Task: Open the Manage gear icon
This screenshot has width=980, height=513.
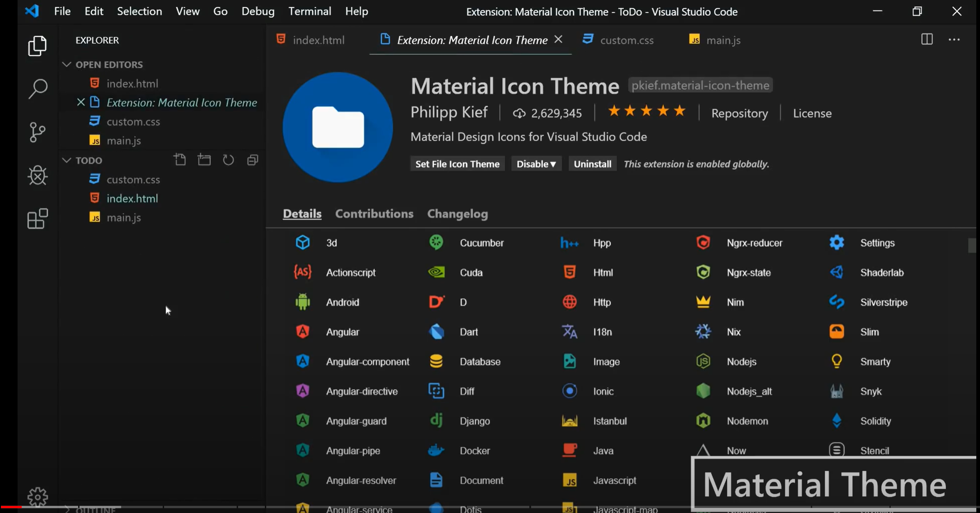Action: pos(37,496)
